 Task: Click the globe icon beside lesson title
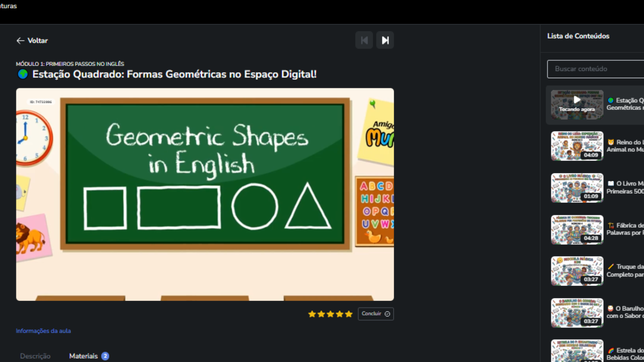[23, 74]
